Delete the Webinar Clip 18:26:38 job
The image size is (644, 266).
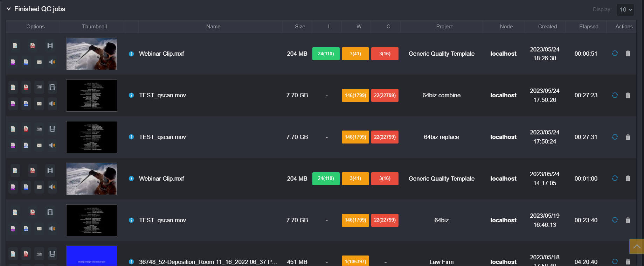[628, 54]
